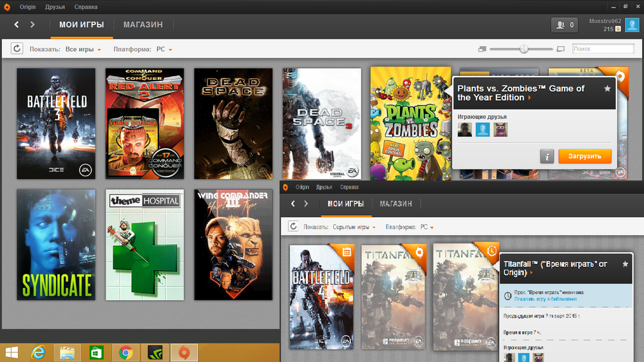This screenshot has height=362, width=644.
Task: Refresh games list in second Origin window
Action: tap(293, 226)
